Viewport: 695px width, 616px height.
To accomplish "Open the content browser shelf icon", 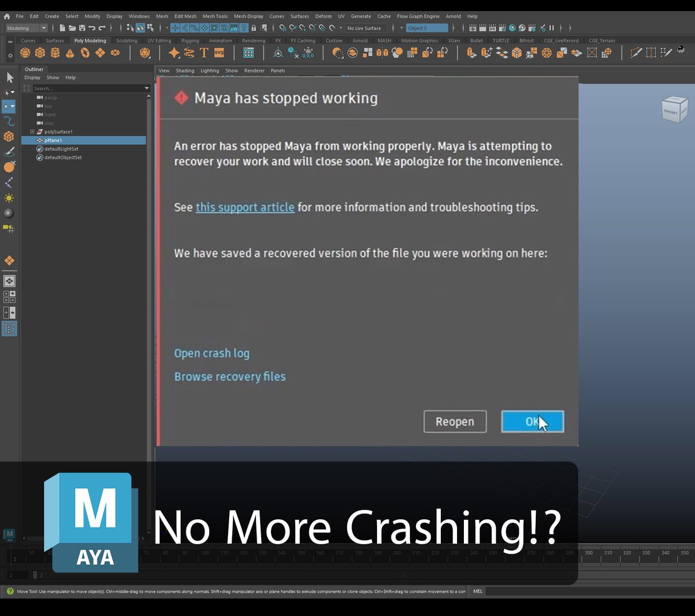I will pyautogui.click(x=248, y=53).
